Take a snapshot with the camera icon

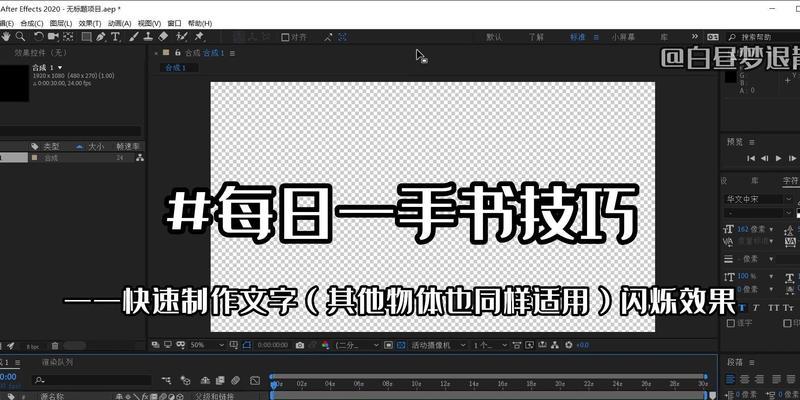pos(300,345)
